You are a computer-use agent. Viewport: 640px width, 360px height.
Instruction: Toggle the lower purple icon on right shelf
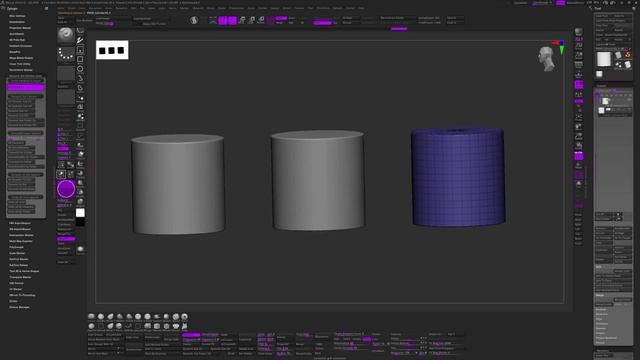(x=579, y=156)
